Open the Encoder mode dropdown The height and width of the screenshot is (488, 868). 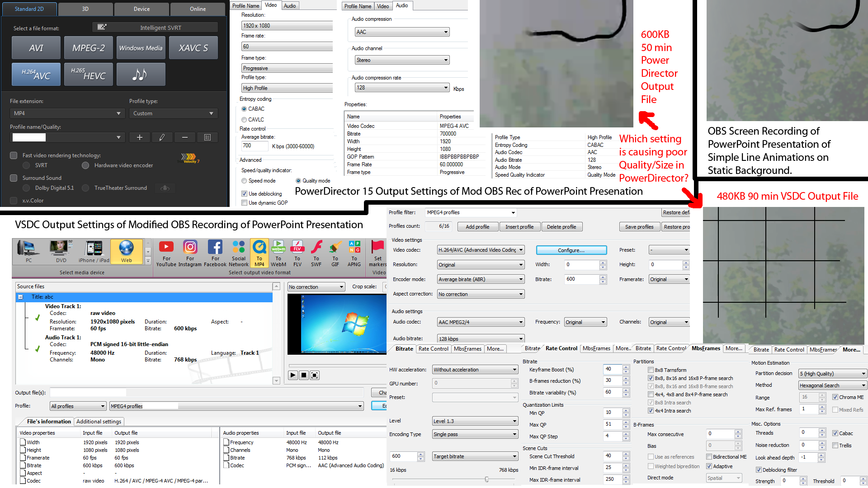[x=480, y=279]
